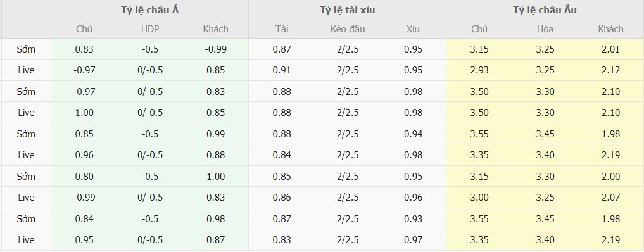Click Asian home odds 0.83
Viewport: 644px width, 252px height.
click(x=84, y=49)
